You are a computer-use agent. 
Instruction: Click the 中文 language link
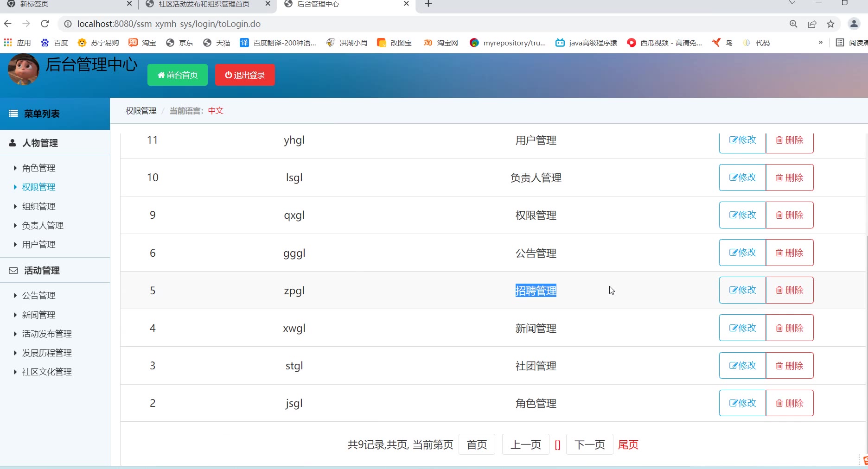[216, 111]
